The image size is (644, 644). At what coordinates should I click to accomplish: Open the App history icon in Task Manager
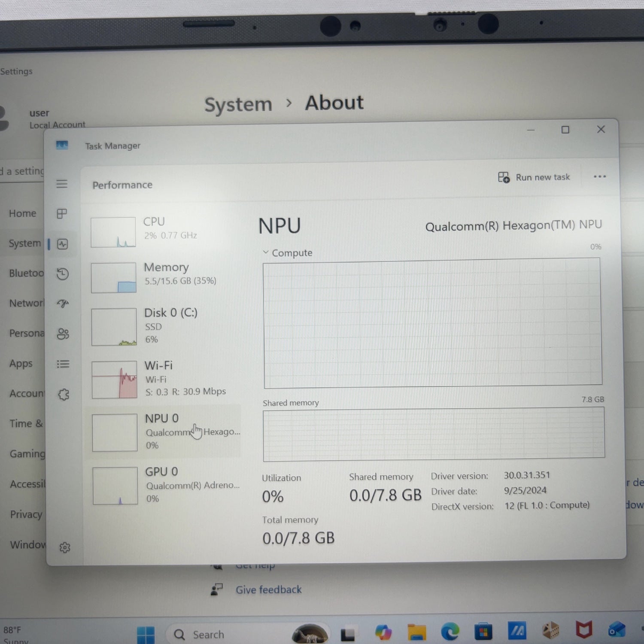pos(63,274)
